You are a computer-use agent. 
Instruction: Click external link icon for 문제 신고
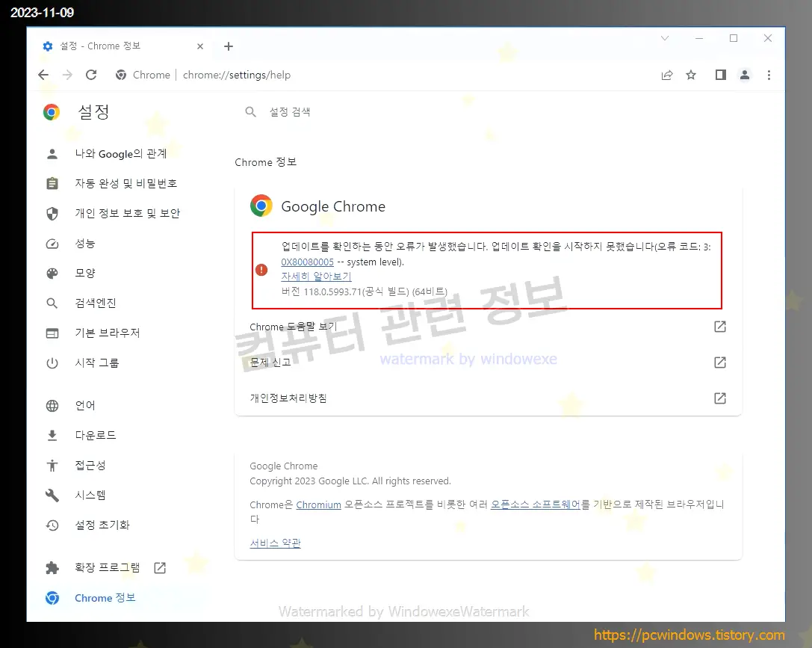click(720, 362)
